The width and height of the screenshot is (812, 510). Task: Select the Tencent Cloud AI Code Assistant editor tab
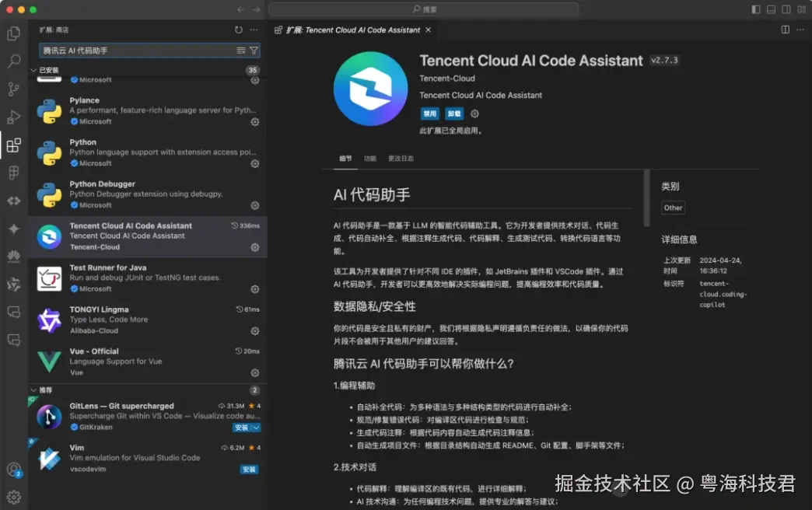click(x=353, y=30)
